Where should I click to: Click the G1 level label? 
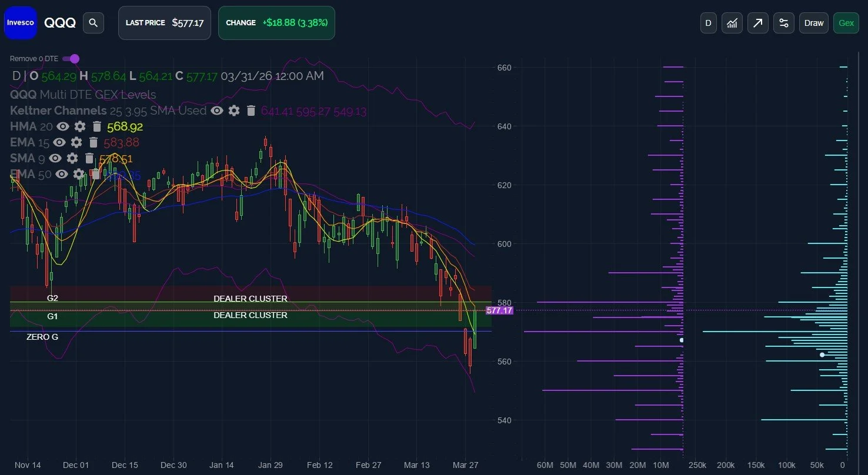[x=52, y=316]
